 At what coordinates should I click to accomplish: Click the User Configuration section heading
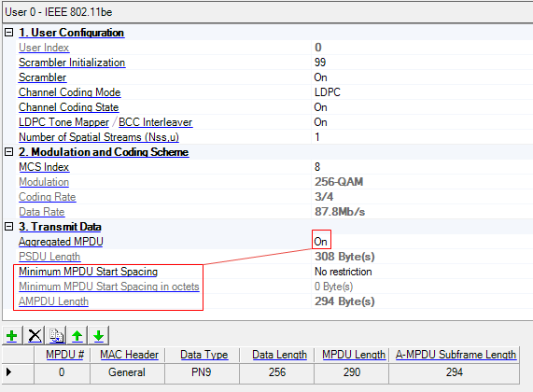71,33
